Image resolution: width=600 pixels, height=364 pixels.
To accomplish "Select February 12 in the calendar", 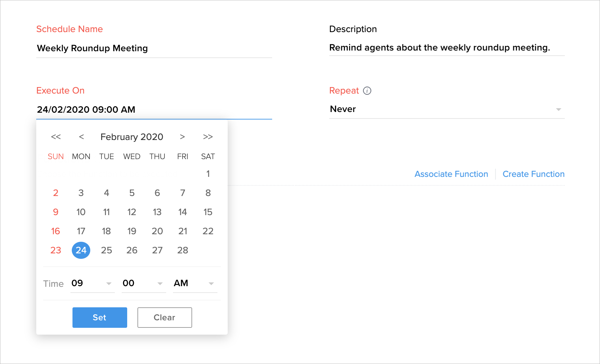I will 132,212.
